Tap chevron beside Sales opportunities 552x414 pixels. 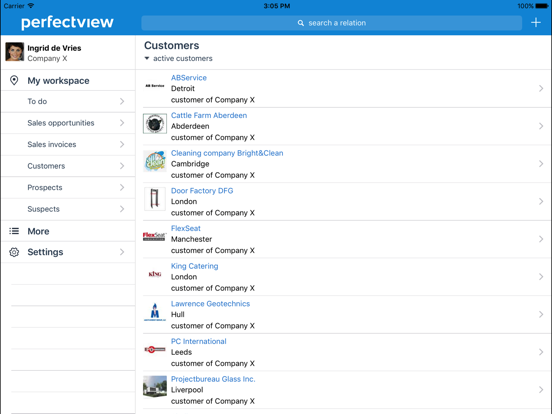pos(122,123)
